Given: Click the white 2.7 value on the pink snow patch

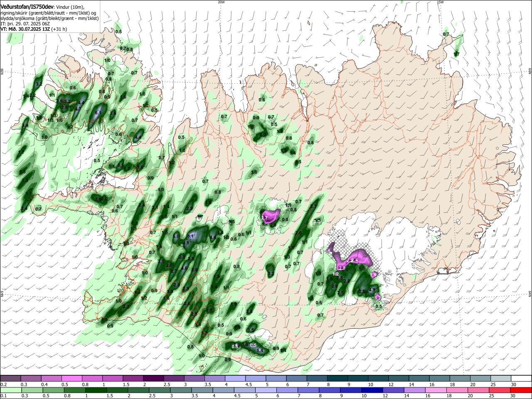Looking at the screenshot, I should 265,218.
